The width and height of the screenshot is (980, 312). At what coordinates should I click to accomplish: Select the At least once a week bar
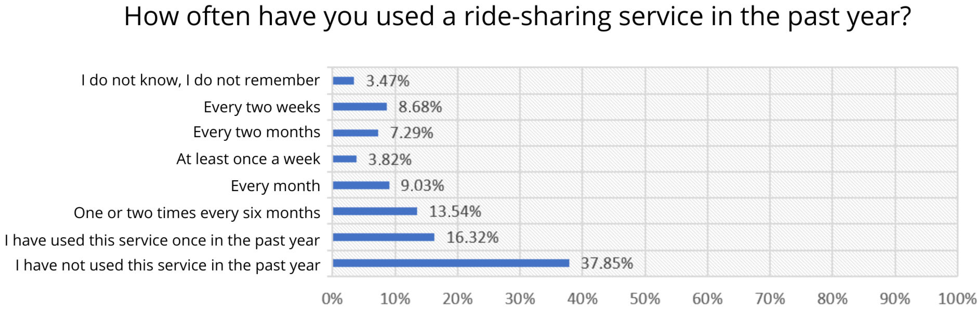(345, 159)
